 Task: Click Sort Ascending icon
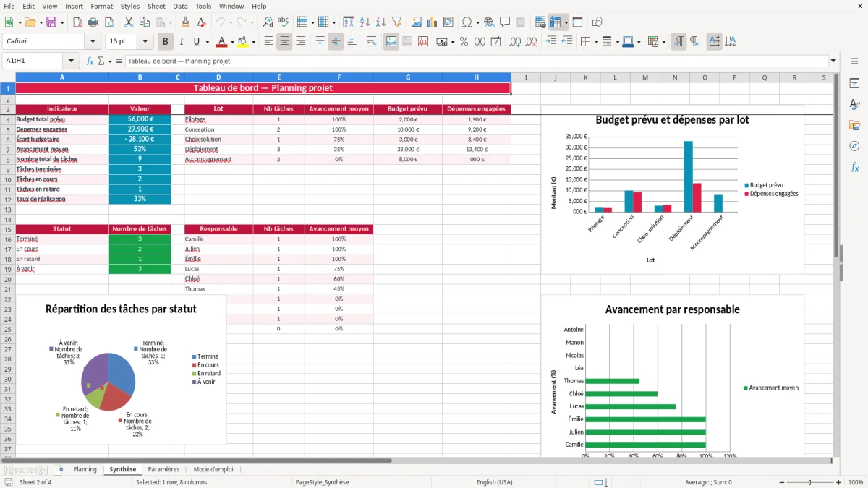(365, 22)
